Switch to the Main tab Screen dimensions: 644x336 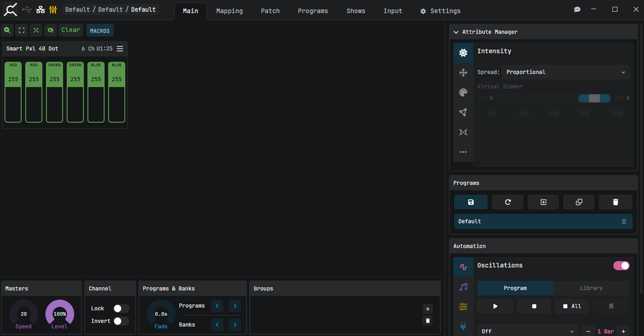pos(191,11)
